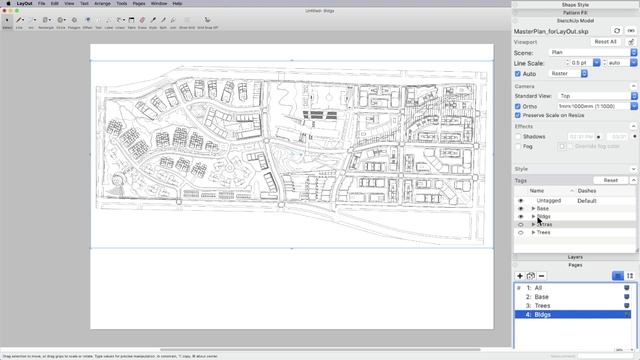The image size is (640, 360).
Task: Expand the Style section chevron
Action: pyautogui.click(x=633, y=169)
